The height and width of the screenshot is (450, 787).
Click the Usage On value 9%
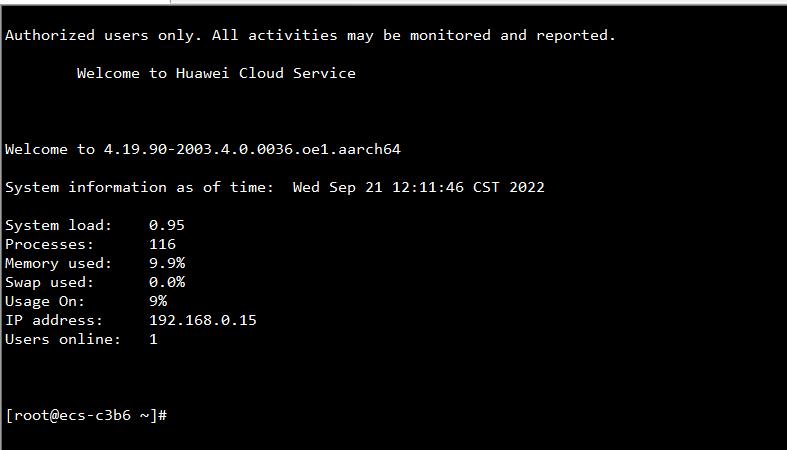pos(158,301)
